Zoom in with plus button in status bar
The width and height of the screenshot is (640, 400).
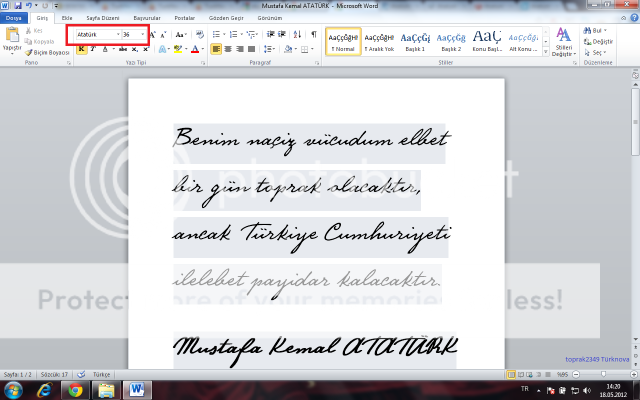pyautogui.click(x=634, y=374)
